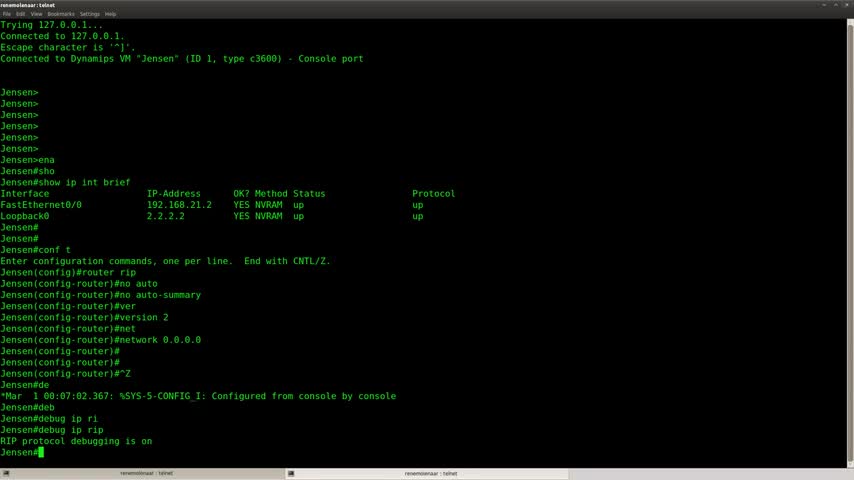Click the 'FastEthernet0/0' interface name

click(x=41, y=205)
